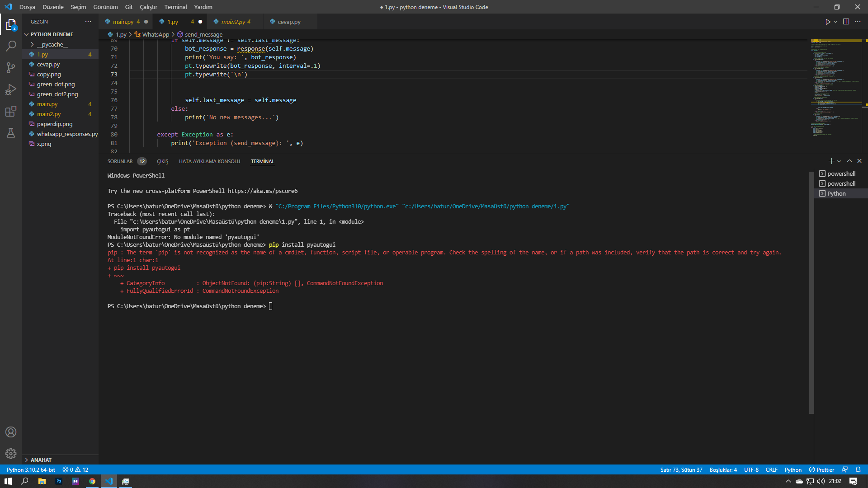Open the Explorer view in activity bar
This screenshot has width=868, height=488.
[11, 24]
